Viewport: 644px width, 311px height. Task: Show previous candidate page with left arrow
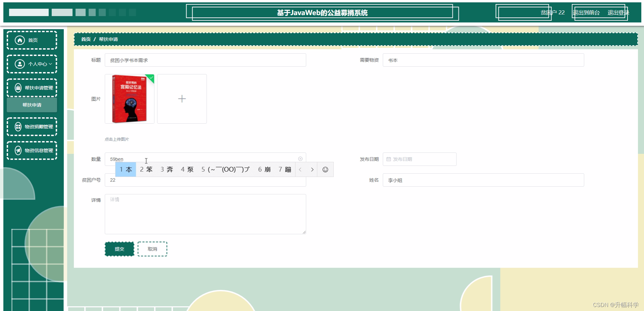pyautogui.click(x=300, y=170)
